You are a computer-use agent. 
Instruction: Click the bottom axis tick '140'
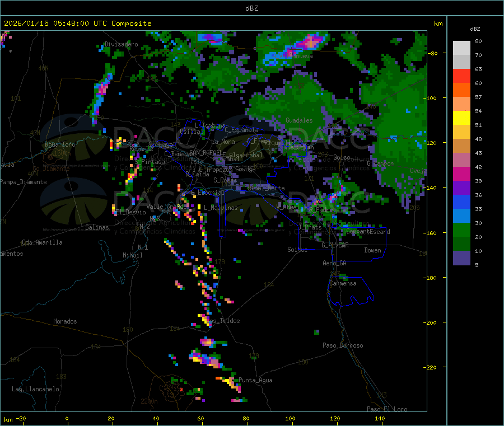[380, 418]
